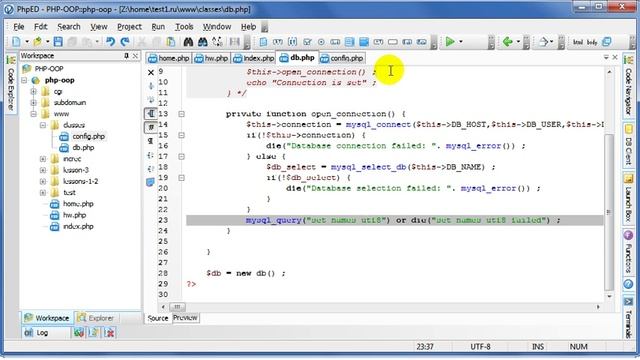The image size is (640, 360).
Task: Expand the lesson-3 folder
Action: click(x=43, y=170)
